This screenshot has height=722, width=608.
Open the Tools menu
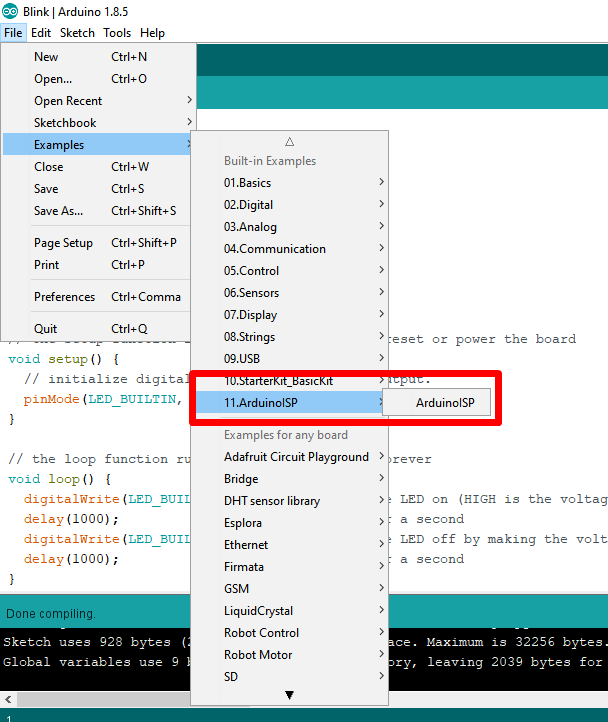[x=117, y=33]
